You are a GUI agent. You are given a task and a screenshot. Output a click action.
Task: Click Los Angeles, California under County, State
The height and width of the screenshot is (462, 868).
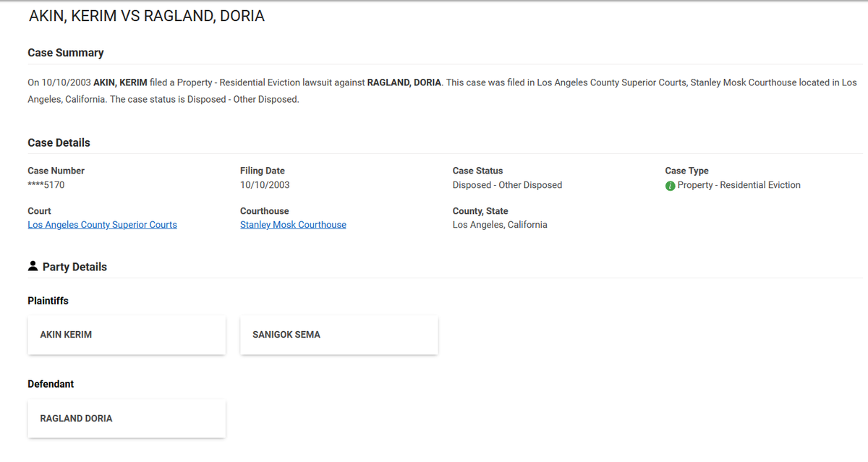click(500, 225)
